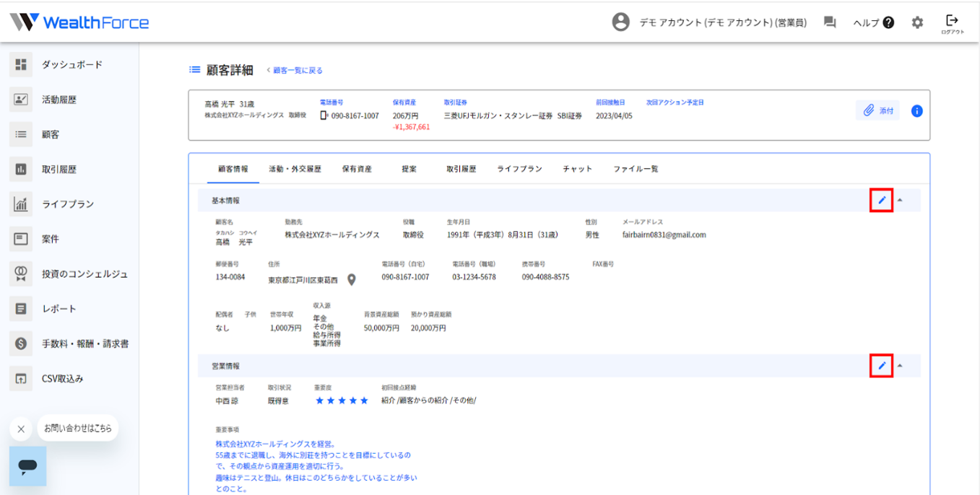Switch to 提案 tab
Image resolution: width=980 pixels, height=495 pixels.
(409, 169)
